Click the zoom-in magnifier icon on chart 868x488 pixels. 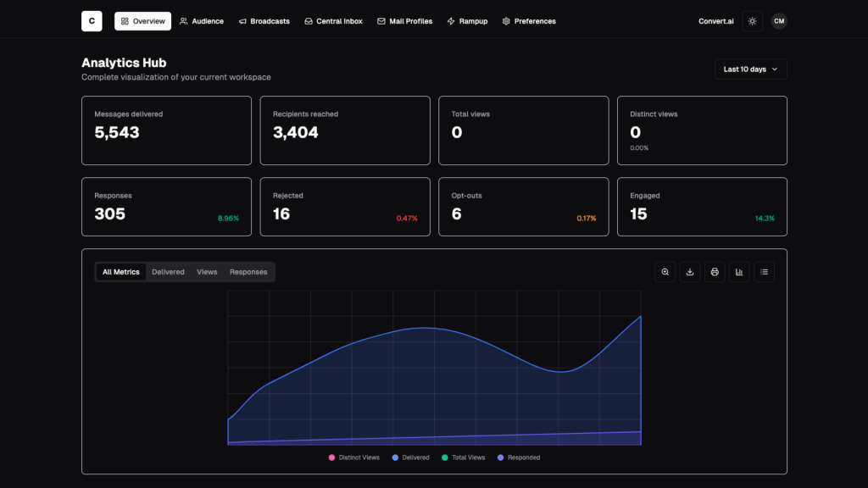[665, 272]
